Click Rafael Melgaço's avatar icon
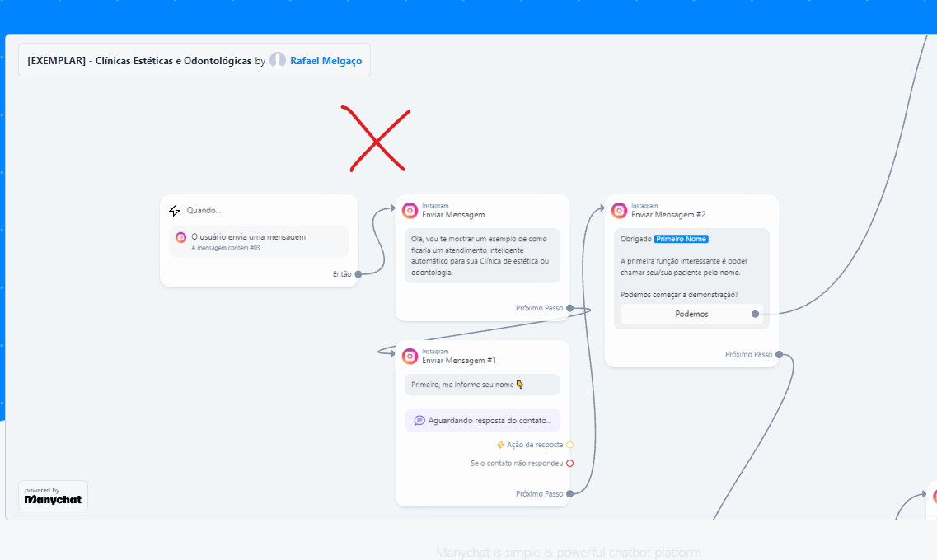The width and height of the screenshot is (937, 560). pos(277,60)
